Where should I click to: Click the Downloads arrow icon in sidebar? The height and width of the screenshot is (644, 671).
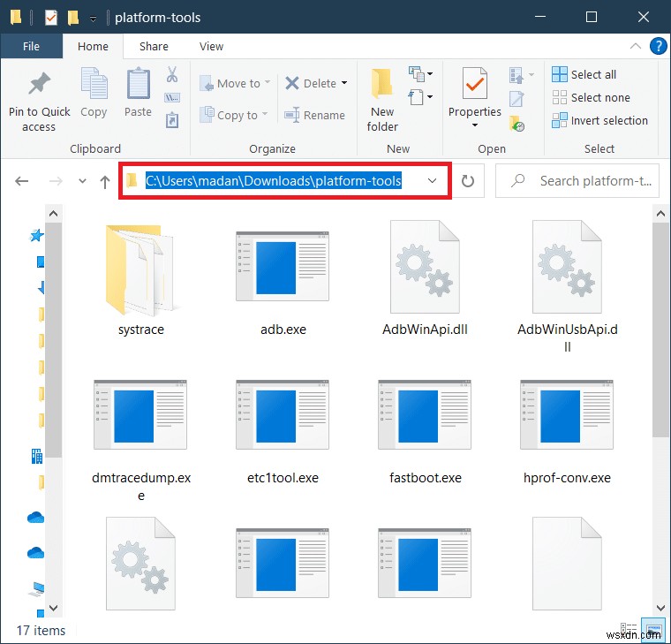pos(41,287)
